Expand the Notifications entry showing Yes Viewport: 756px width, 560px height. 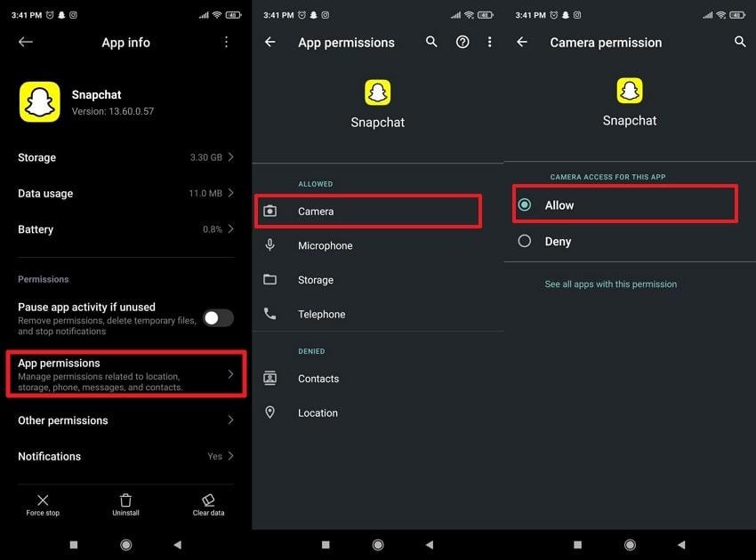coord(125,456)
